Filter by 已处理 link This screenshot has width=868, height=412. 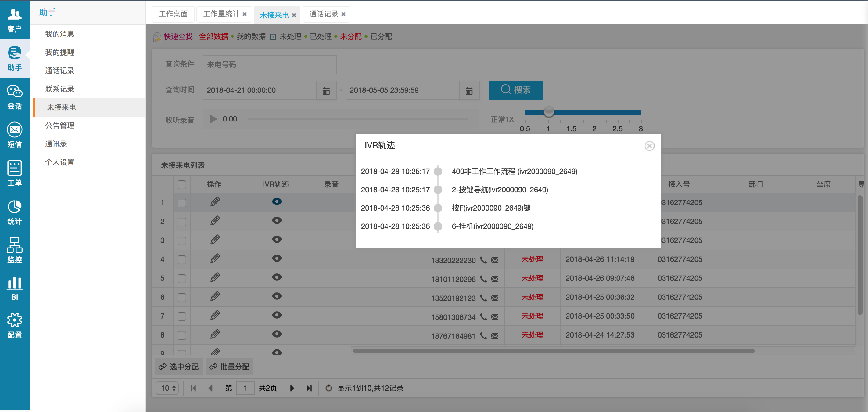tap(321, 36)
